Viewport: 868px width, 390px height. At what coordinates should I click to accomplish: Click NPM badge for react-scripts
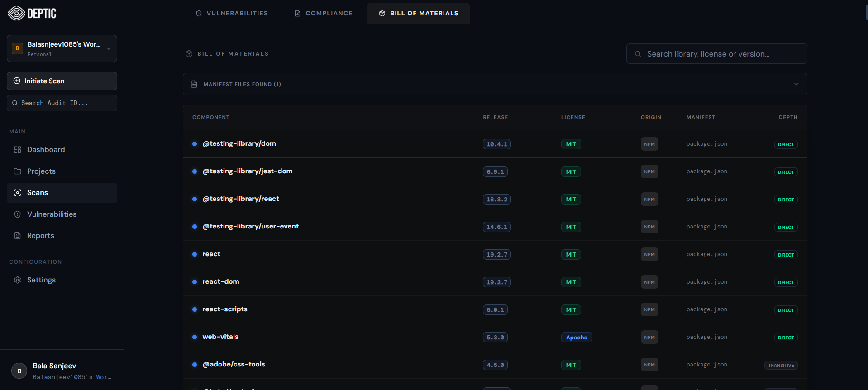pyautogui.click(x=649, y=310)
